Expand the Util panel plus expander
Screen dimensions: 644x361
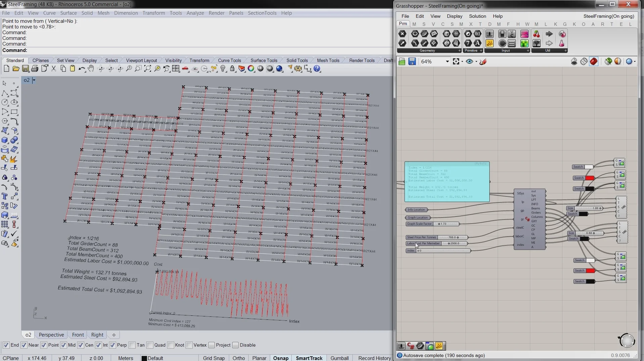[565, 51]
